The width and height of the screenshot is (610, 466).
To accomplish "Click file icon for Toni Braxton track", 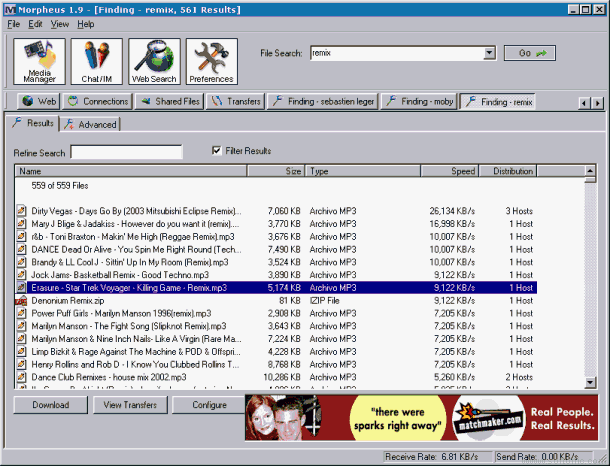I will coord(21,237).
